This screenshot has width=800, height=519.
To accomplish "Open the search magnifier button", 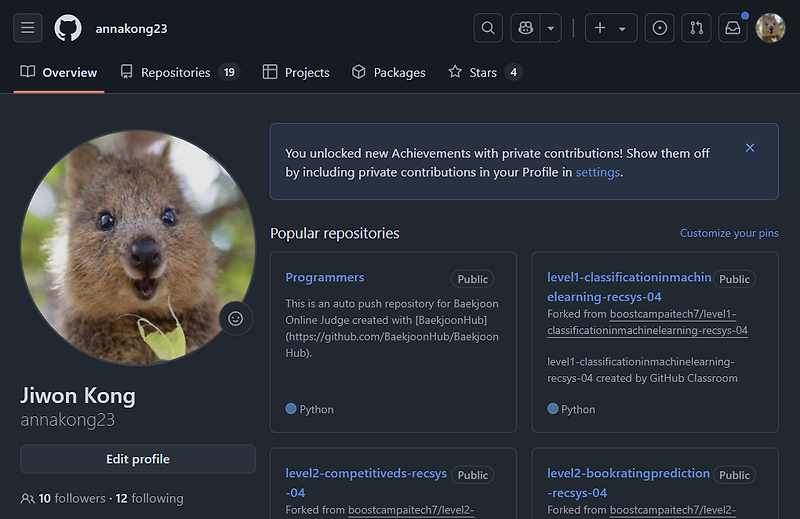I will [x=488, y=28].
